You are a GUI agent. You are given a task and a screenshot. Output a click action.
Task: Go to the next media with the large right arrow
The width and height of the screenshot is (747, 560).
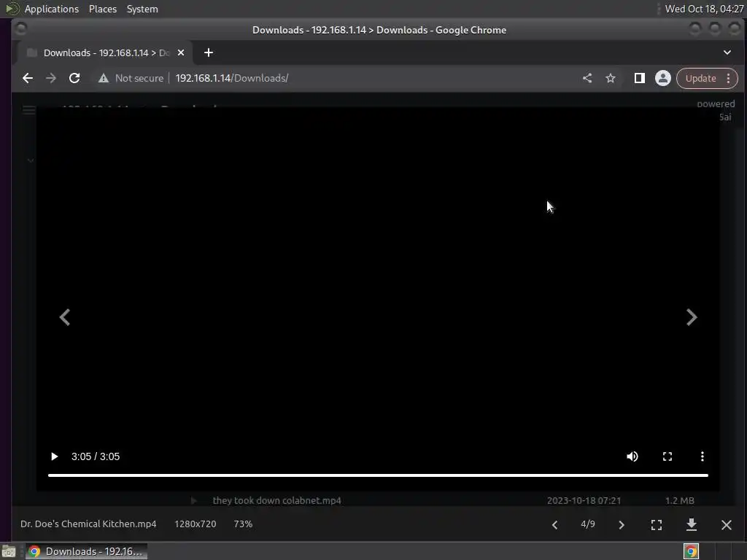692,317
